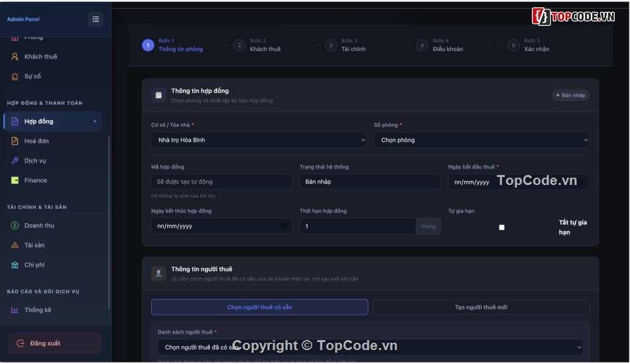
Task: Click the Khách thuê person icon in sidebar
Action: pyautogui.click(x=15, y=56)
